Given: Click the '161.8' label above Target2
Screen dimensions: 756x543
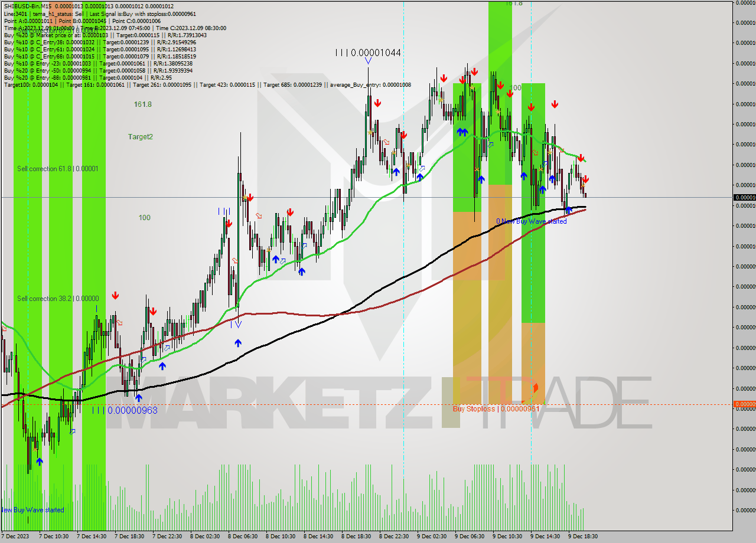Looking at the screenshot, I should pos(143,104).
